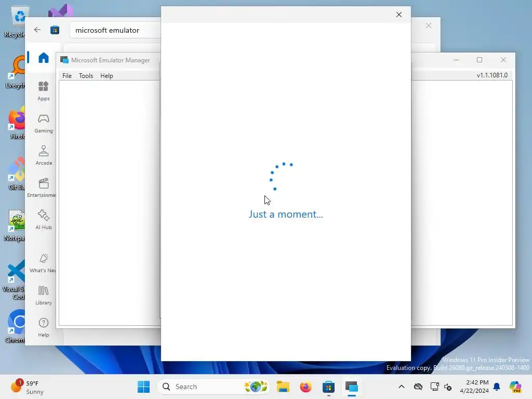The width and height of the screenshot is (532, 399).
Task: Open clock showing 2:42 PM
Action: pyautogui.click(x=474, y=387)
